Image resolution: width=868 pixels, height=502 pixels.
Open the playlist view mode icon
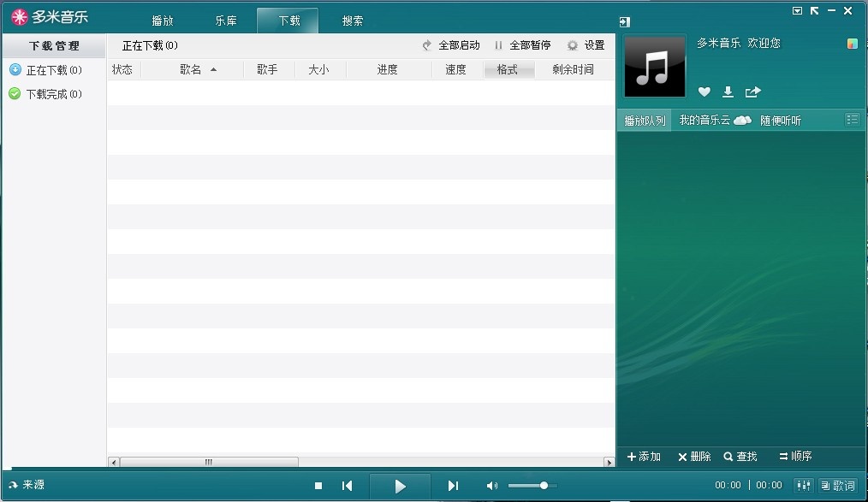click(x=852, y=120)
